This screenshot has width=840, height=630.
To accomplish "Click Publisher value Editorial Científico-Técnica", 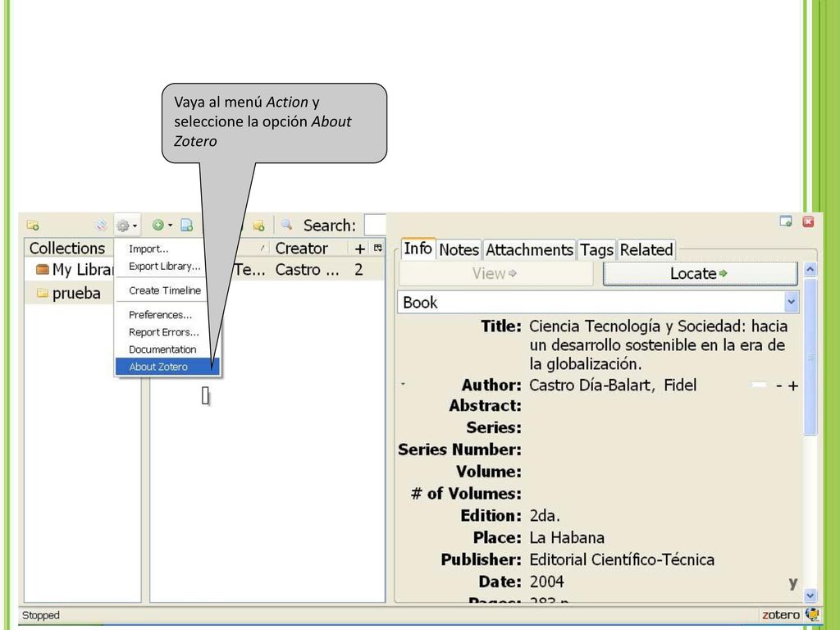I will [x=622, y=559].
